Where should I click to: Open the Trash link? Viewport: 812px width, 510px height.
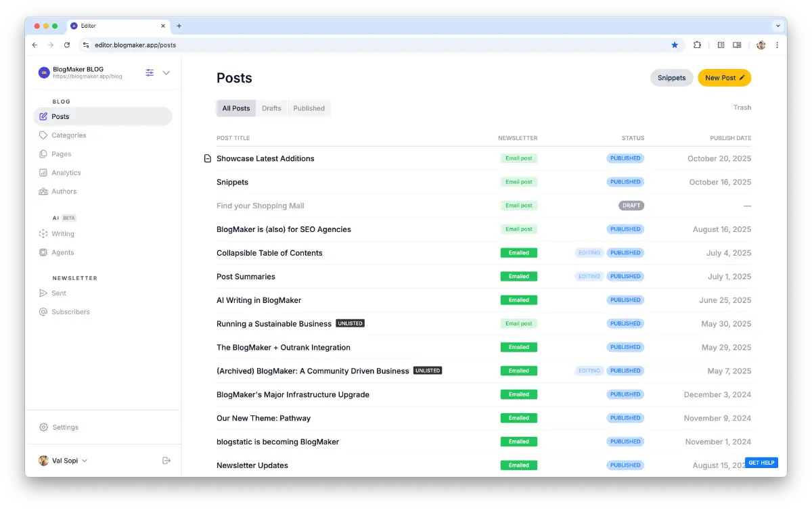tap(742, 108)
